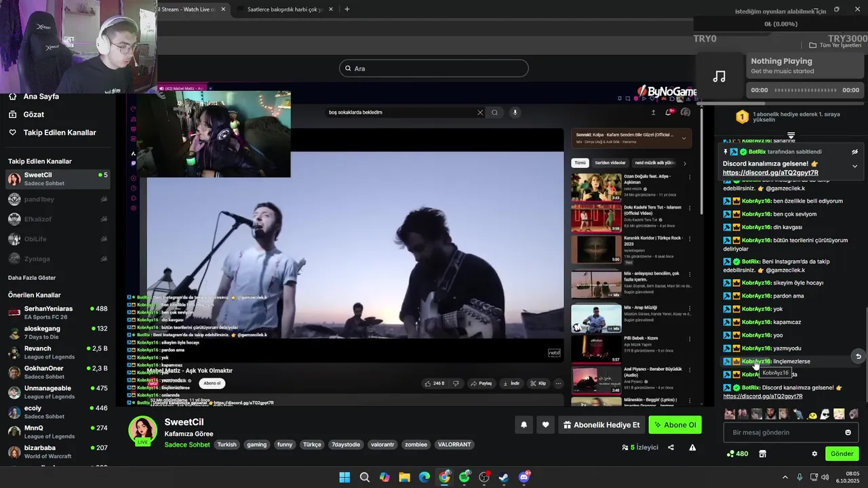
Task: Select the Turkish tag
Action: [x=226, y=445]
